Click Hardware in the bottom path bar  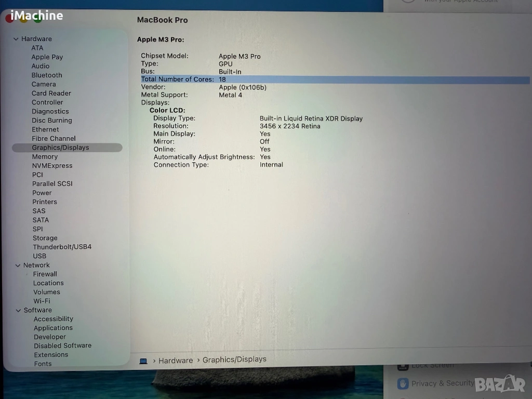[176, 361]
